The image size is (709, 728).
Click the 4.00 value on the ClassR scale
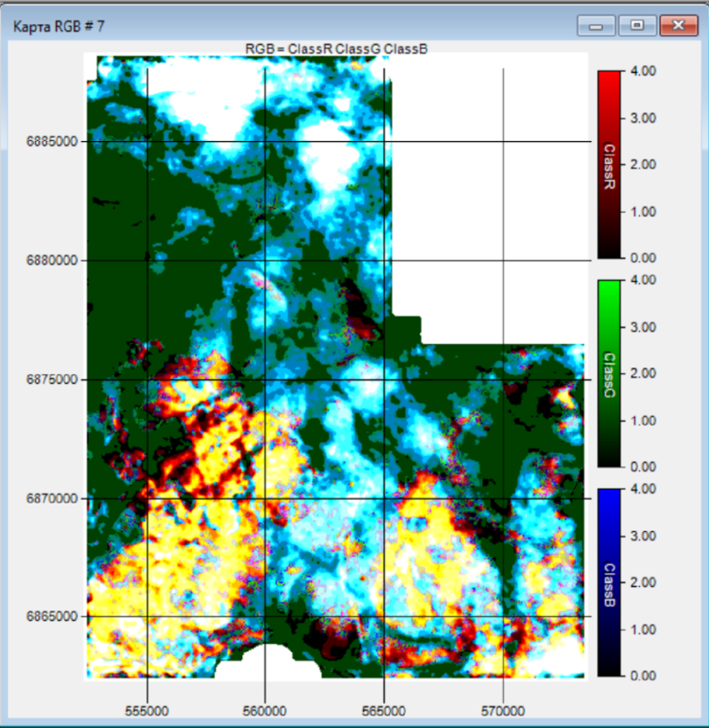[643, 71]
